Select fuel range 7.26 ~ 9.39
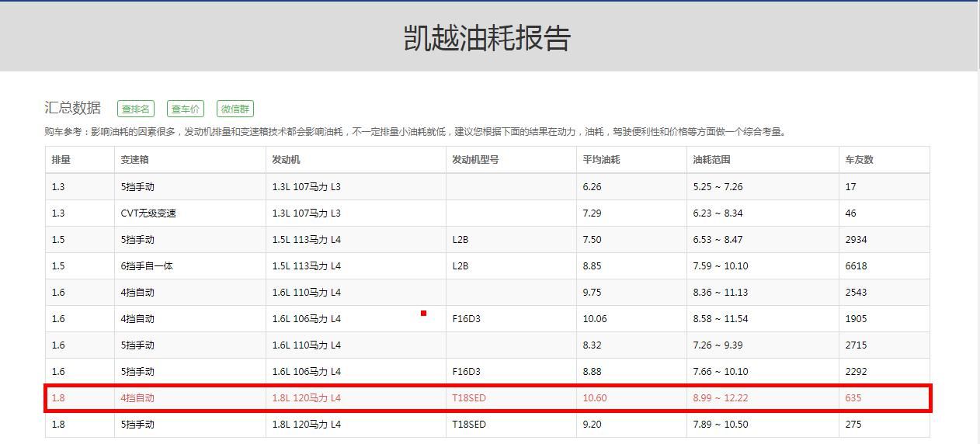The height and width of the screenshot is (444, 980). [718, 345]
